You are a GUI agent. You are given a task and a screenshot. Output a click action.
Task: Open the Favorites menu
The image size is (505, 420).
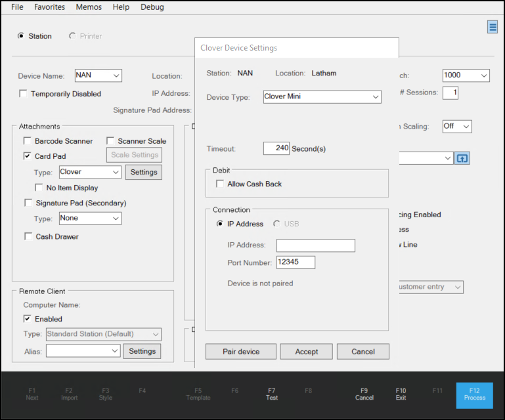[50, 7]
